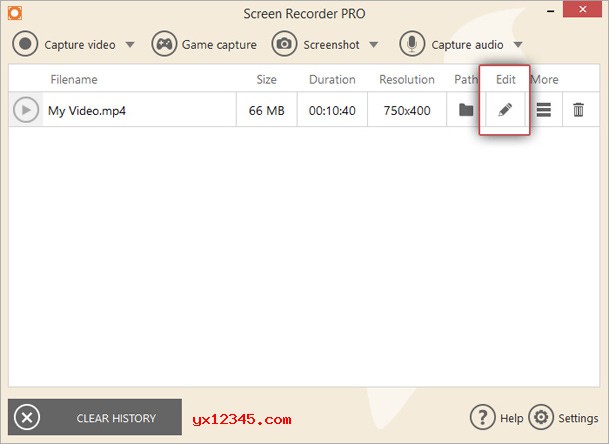Viewport: 609px width, 444px height.
Task: Expand the Capture audio dropdown arrow
Action: tap(518, 45)
